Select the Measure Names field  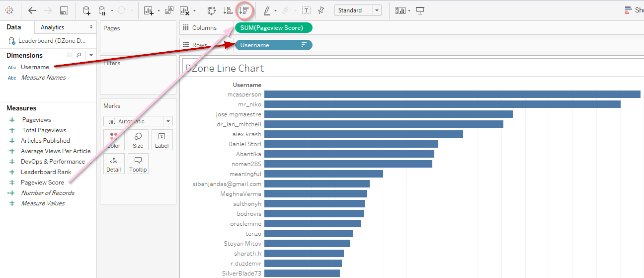pos(43,78)
